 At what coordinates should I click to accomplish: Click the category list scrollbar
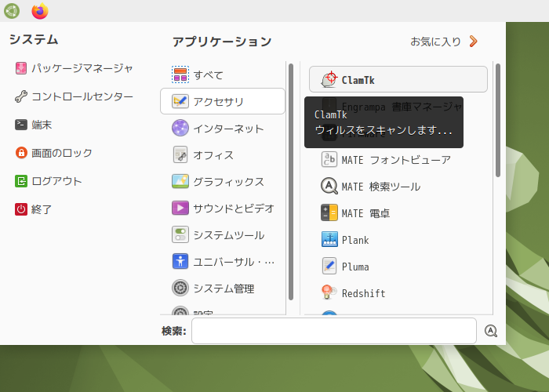click(291, 182)
